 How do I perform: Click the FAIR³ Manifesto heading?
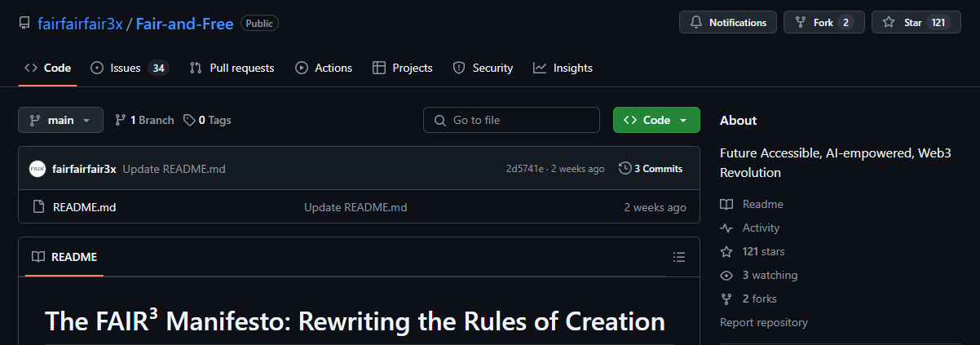(355, 321)
